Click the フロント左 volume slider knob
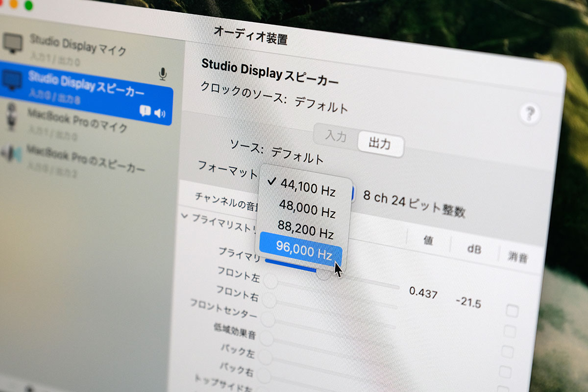The image size is (588, 392). pos(271,281)
